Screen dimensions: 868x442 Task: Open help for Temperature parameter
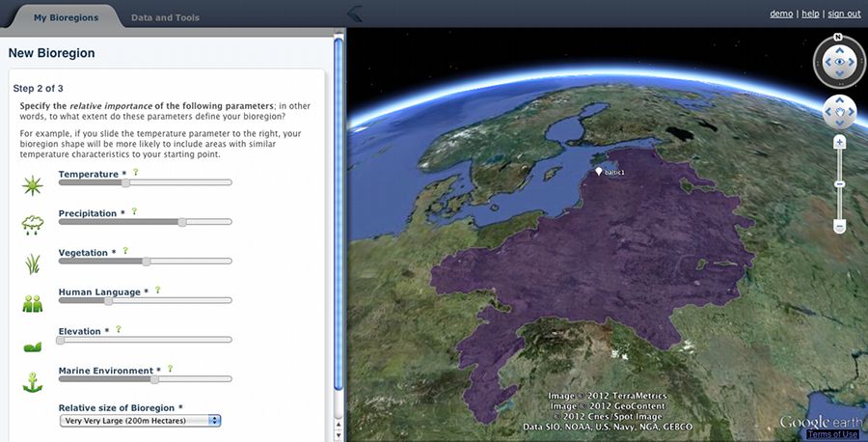click(136, 172)
